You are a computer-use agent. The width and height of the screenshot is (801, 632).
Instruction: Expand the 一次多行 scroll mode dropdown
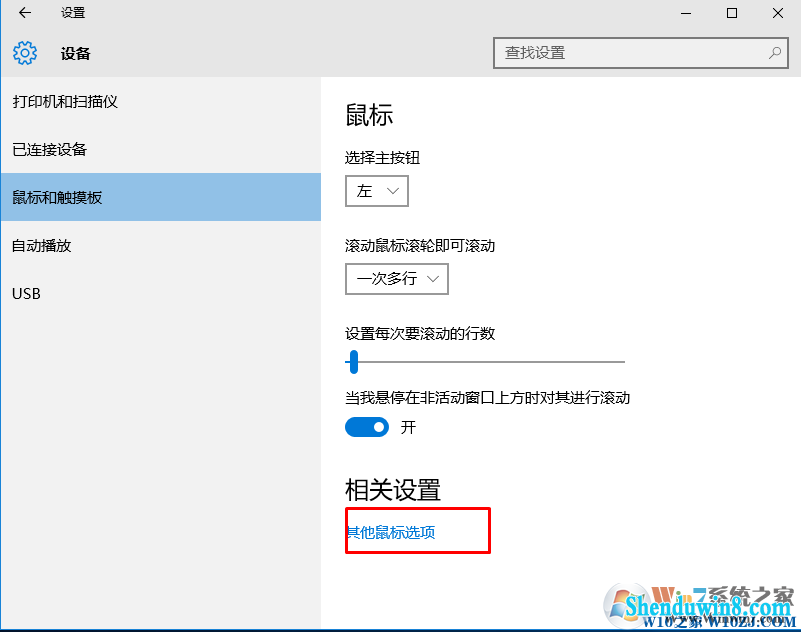(x=397, y=279)
